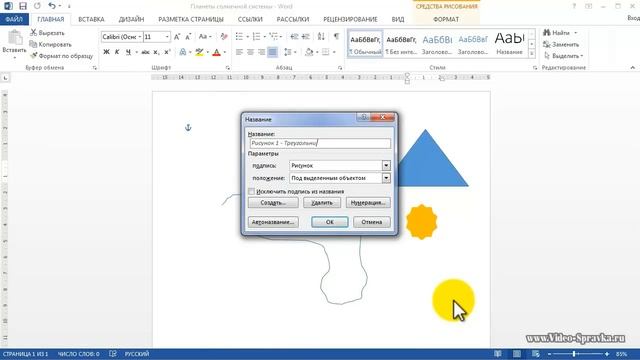
Task: Open Выделить (Select) dropdown
Action: [x=564, y=56]
